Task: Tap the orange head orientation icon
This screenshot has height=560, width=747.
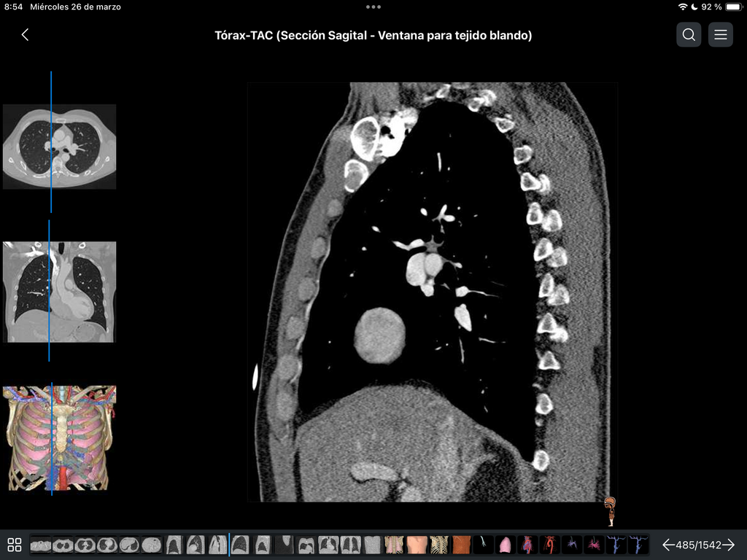Action: click(x=611, y=511)
